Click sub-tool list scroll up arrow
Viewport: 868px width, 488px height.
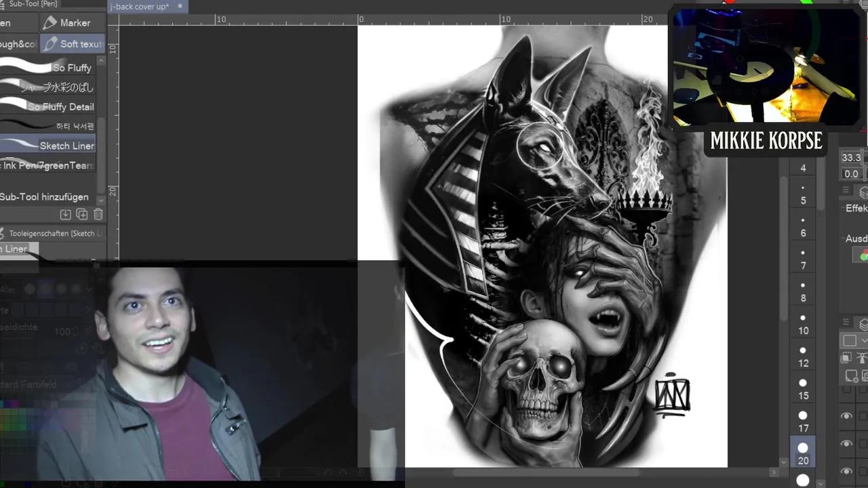click(x=102, y=61)
